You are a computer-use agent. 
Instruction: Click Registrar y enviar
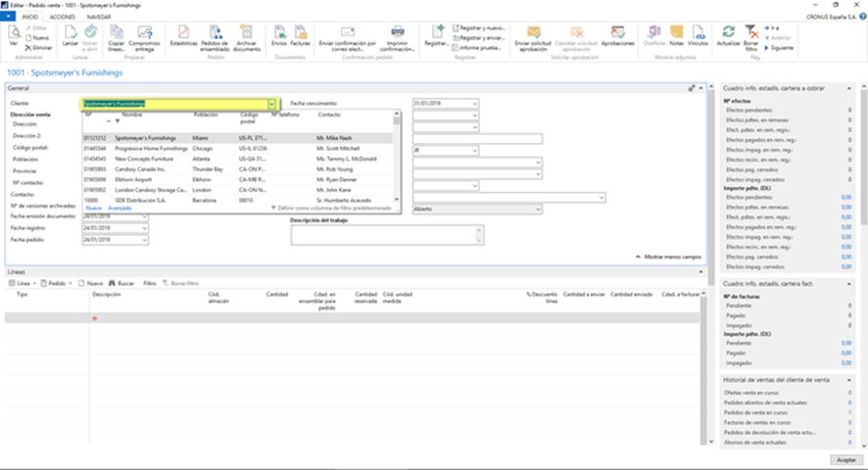479,37
